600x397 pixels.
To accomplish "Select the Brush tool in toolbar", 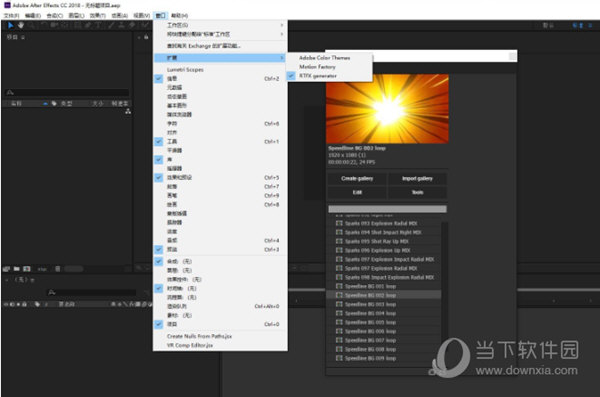I will point(111,25).
